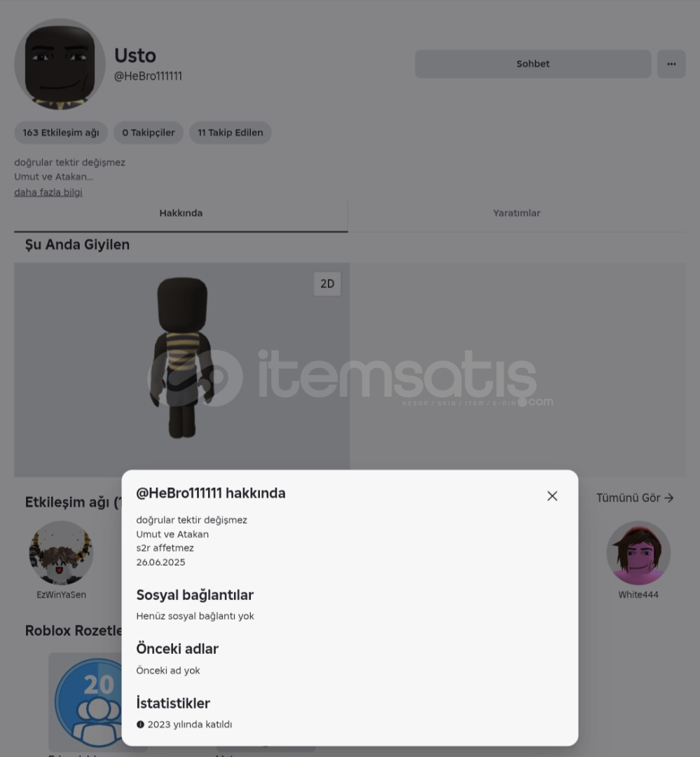View the 0 Takipçiler list
This screenshot has width=700, height=757.
tap(149, 132)
